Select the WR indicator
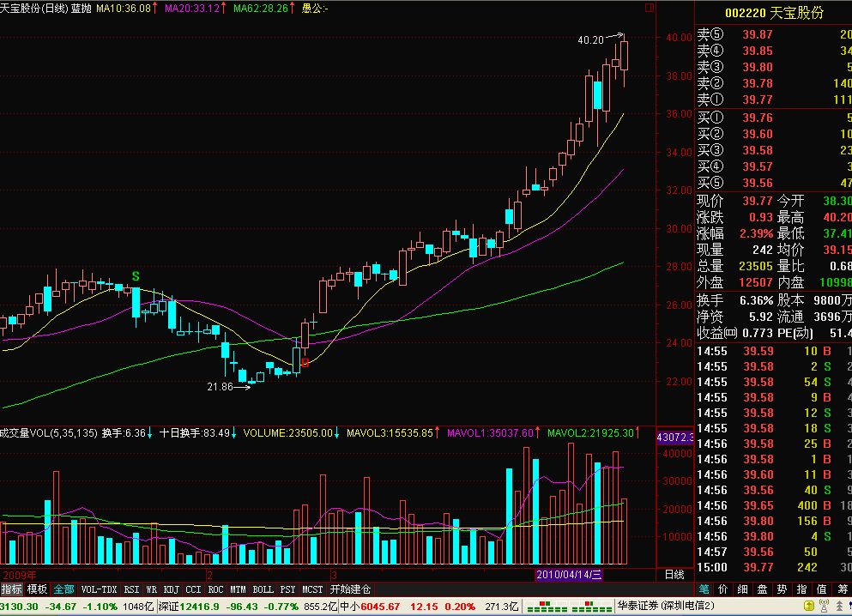 (x=152, y=589)
